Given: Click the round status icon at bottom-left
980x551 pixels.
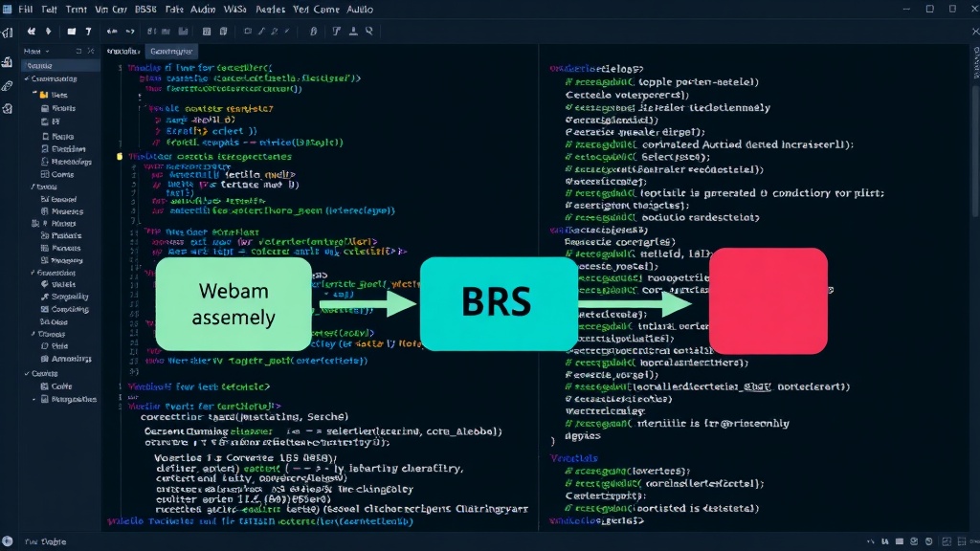Looking at the screenshot, I should coord(7,541).
